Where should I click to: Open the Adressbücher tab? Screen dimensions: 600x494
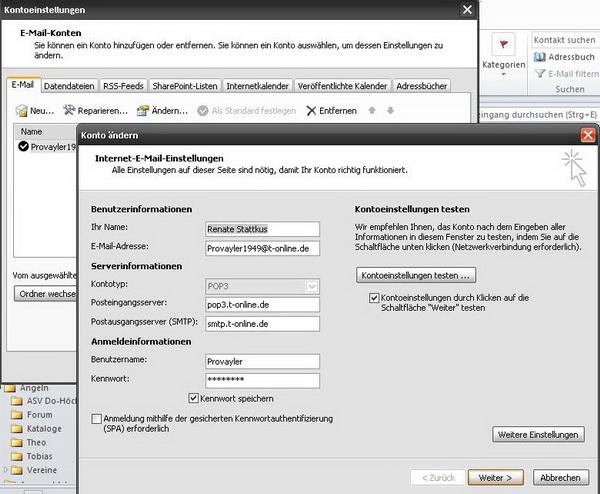[422, 86]
